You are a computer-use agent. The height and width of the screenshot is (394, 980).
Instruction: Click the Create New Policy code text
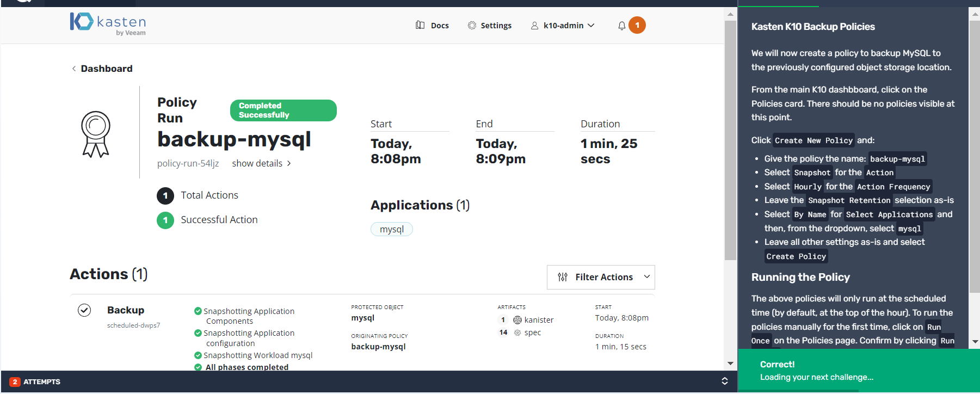coord(813,140)
